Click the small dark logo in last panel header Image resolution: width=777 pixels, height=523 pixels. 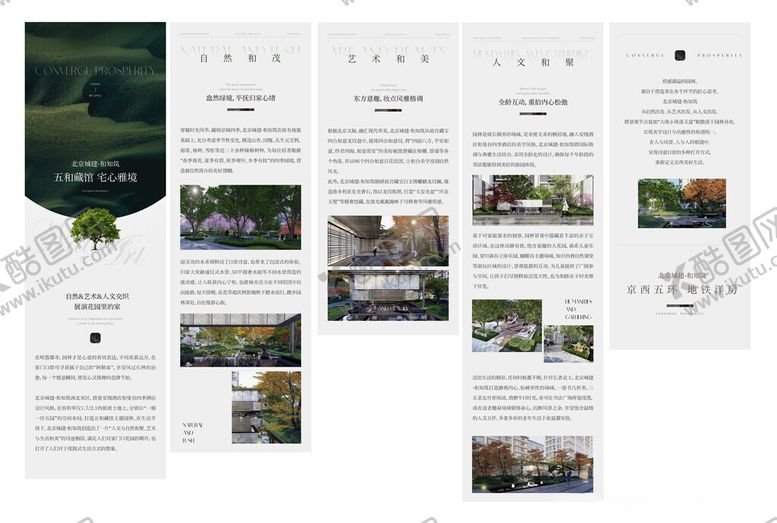click(679, 55)
